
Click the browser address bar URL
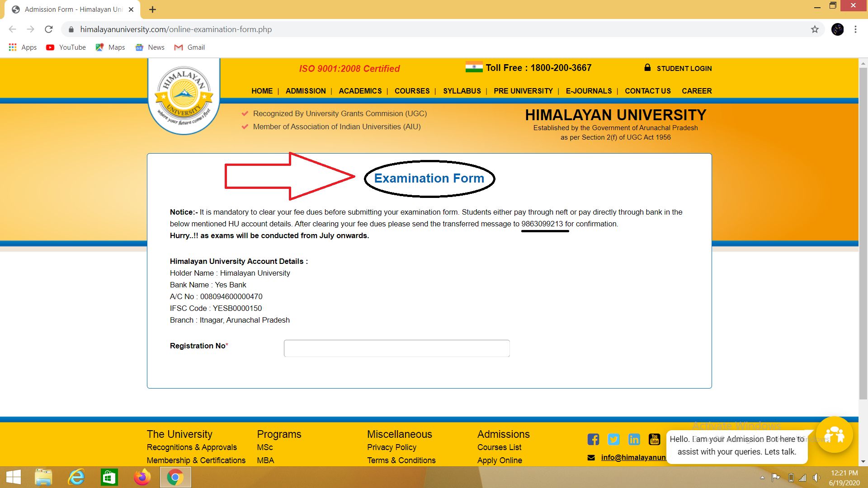(176, 29)
